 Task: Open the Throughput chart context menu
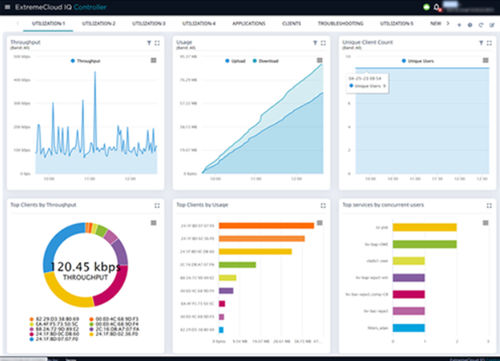(x=153, y=60)
